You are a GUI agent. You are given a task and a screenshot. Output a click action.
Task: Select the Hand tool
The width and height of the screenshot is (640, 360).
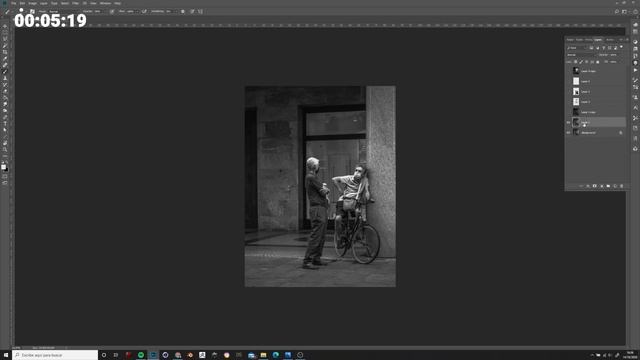[5, 143]
